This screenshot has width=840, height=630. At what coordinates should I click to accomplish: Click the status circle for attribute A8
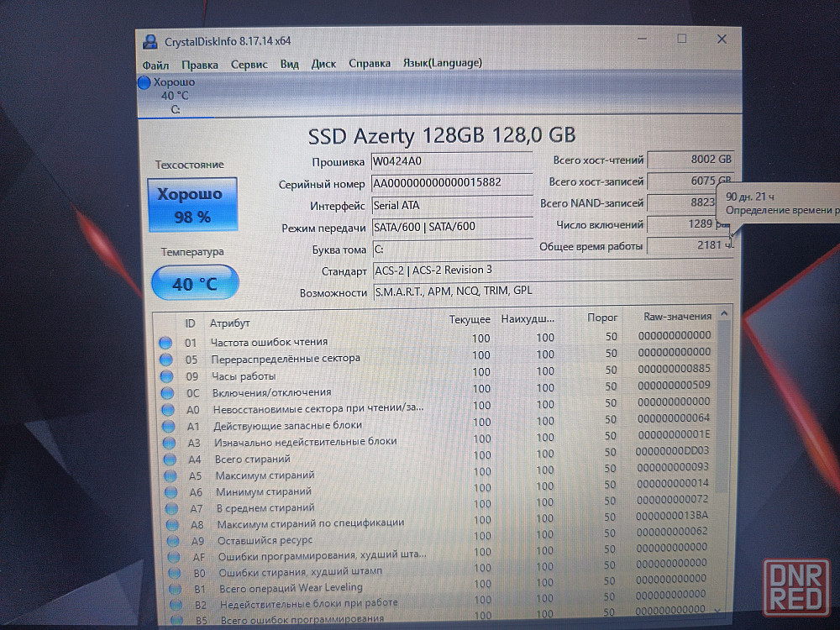(172, 524)
